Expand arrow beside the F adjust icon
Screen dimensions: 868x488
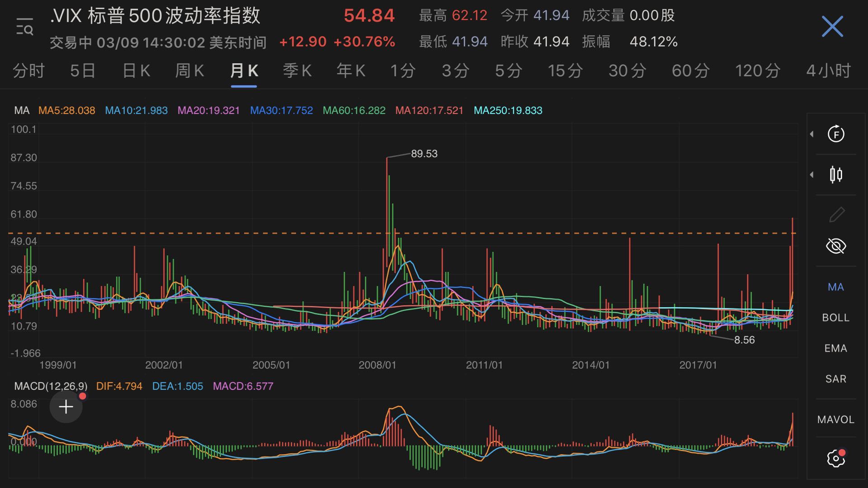[x=812, y=134]
